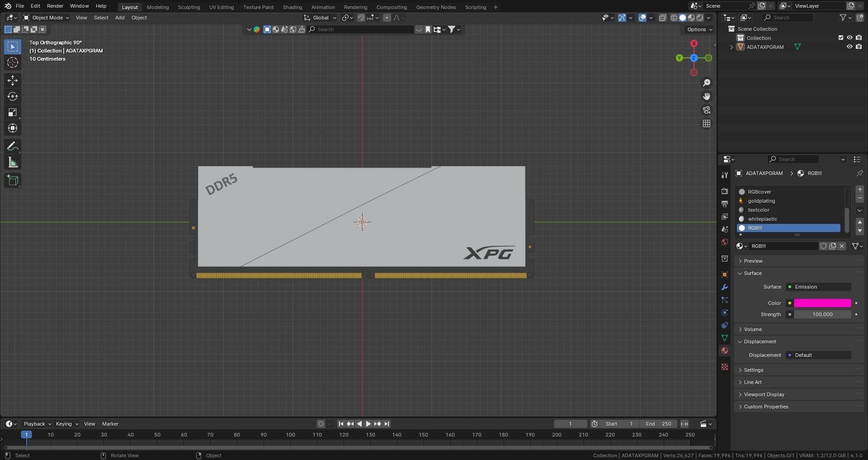The height and width of the screenshot is (460, 868).
Task: Toggle snapping magnet in header
Action: coord(361,18)
